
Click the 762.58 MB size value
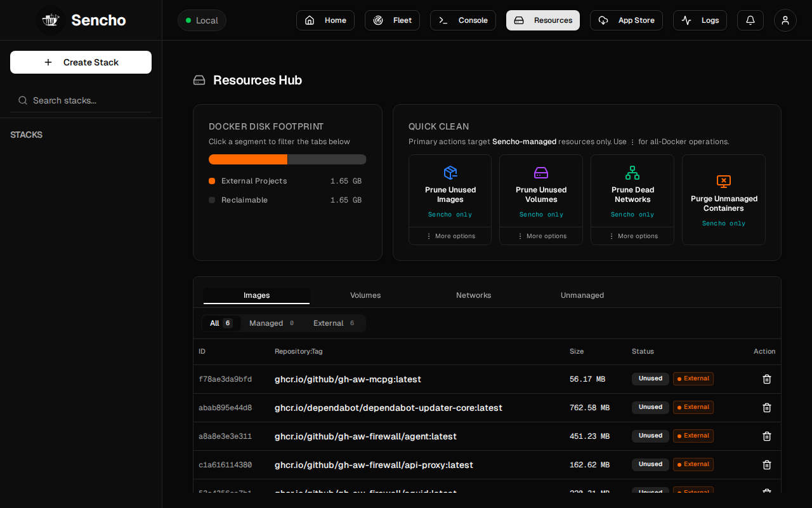[589, 408]
